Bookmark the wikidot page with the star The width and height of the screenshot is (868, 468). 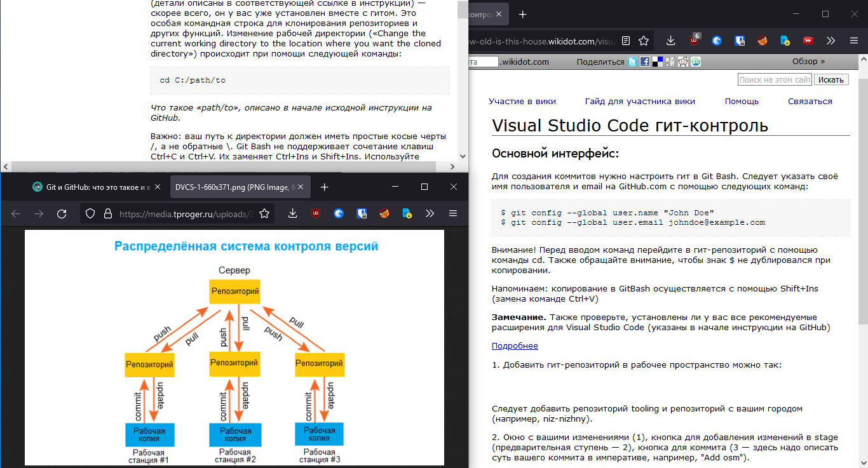[644, 41]
